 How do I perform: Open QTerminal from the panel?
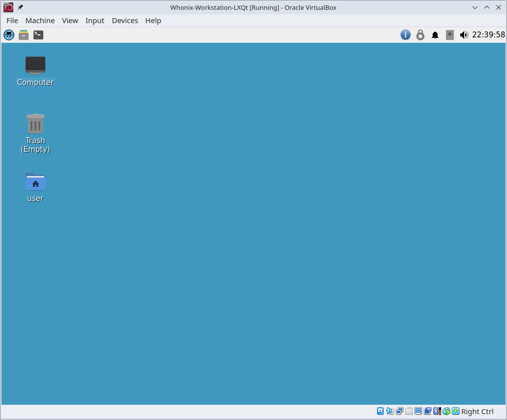tap(38, 35)
